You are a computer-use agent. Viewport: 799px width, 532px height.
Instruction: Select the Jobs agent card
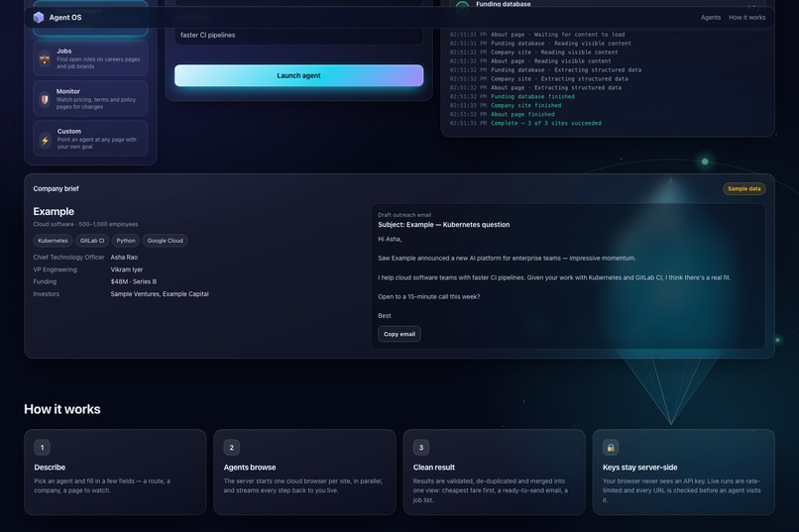click(90, 58)
